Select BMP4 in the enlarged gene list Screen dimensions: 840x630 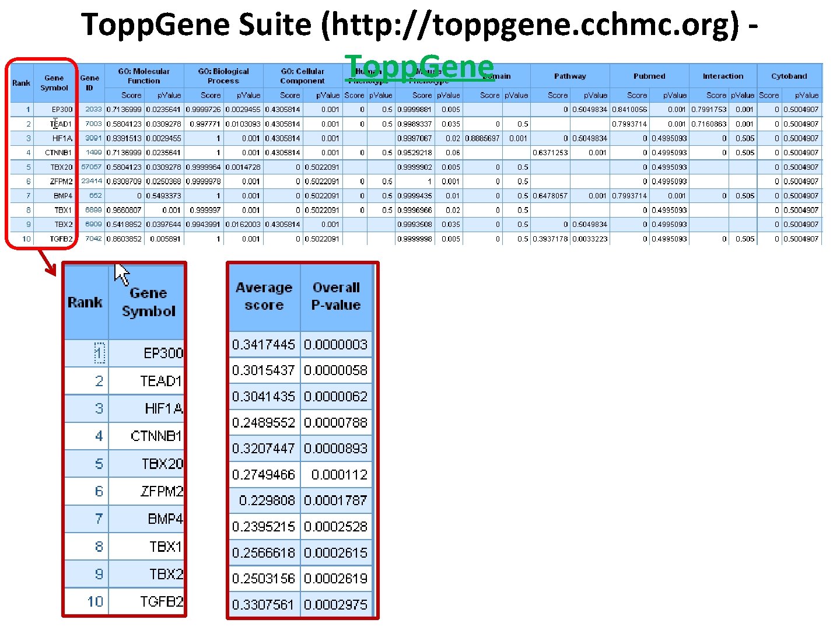tap(166, 519)
